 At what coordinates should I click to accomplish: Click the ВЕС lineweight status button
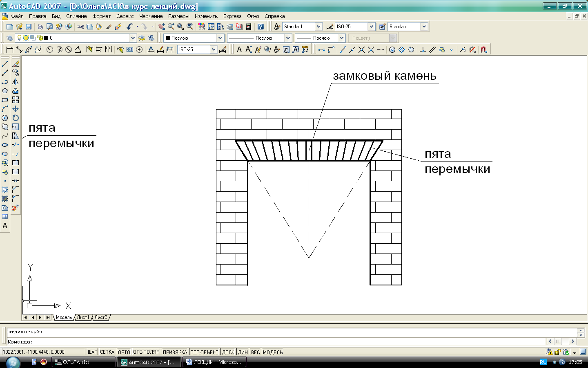click(x=255, y=352)
